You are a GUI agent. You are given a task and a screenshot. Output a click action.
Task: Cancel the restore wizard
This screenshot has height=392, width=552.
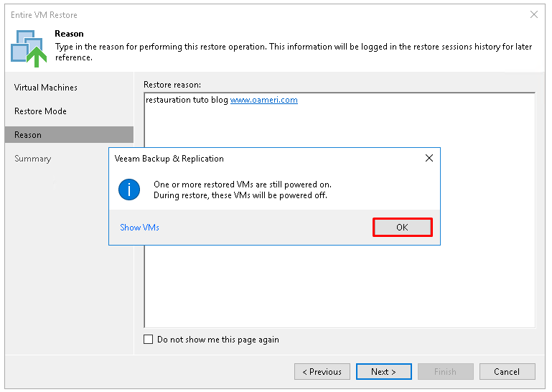click(x=507, y=372)
